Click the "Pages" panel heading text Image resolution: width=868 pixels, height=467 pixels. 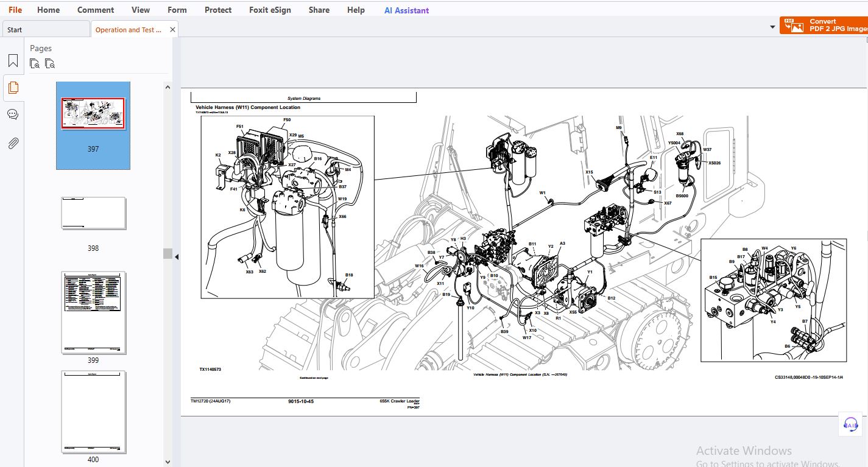click(x=41, y=48)
